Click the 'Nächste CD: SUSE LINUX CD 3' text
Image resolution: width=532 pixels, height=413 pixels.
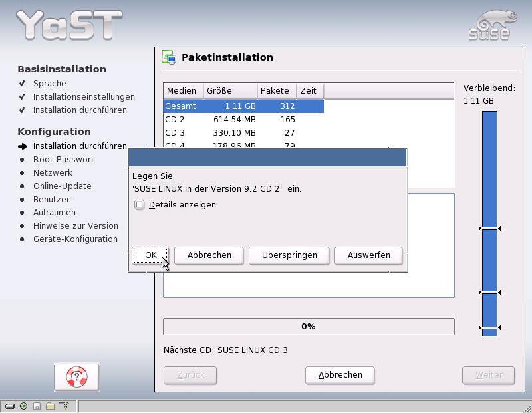pyautogui.click(x=225, y=350)
